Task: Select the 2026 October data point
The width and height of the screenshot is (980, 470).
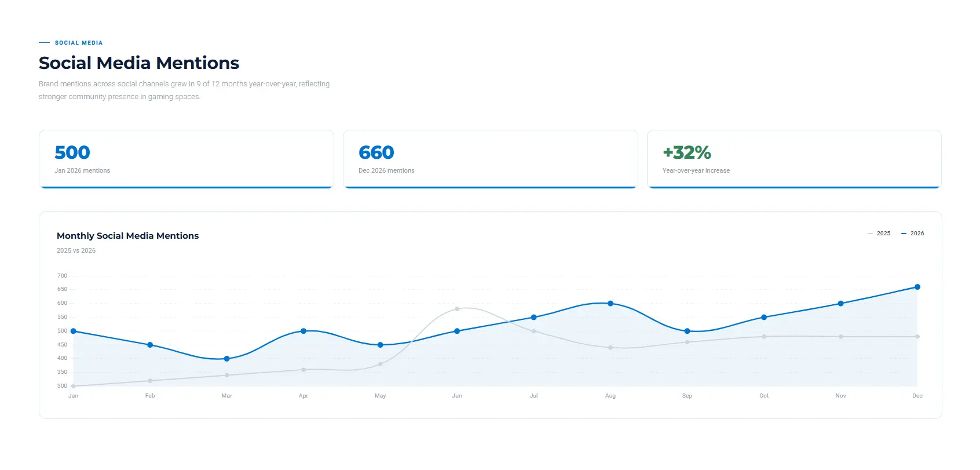Action: 764,317
